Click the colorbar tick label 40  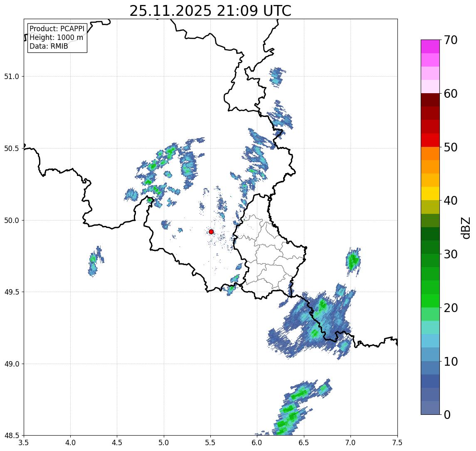[x=450, y=201]
